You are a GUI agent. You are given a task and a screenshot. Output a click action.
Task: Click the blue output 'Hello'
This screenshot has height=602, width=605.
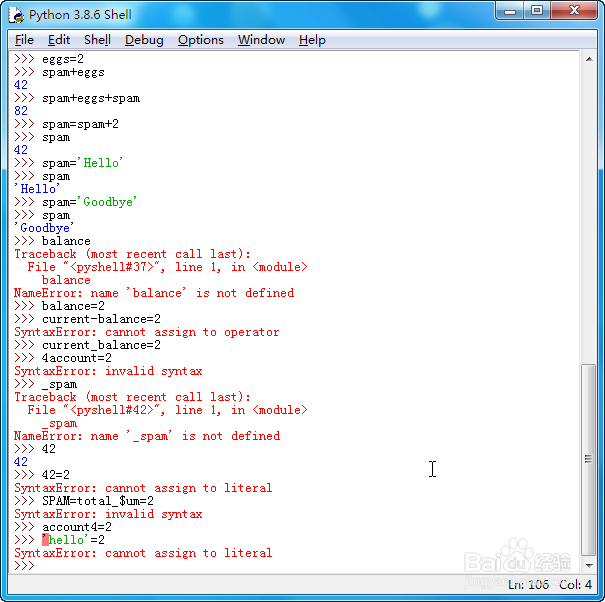[x=37, y=189]
